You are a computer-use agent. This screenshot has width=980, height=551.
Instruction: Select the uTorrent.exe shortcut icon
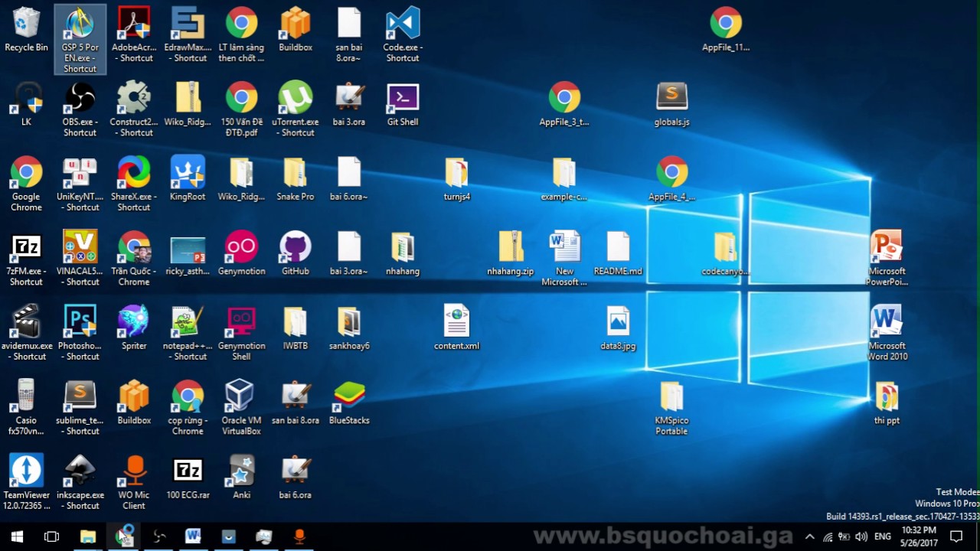296,109
